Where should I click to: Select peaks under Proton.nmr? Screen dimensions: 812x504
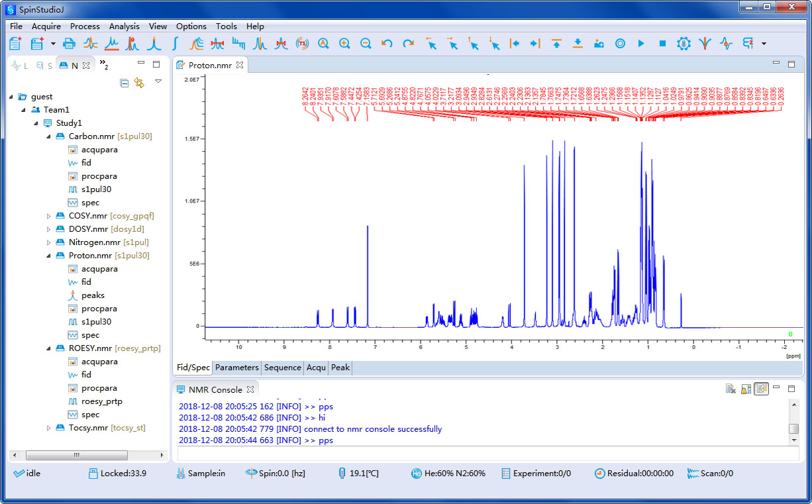93,295
